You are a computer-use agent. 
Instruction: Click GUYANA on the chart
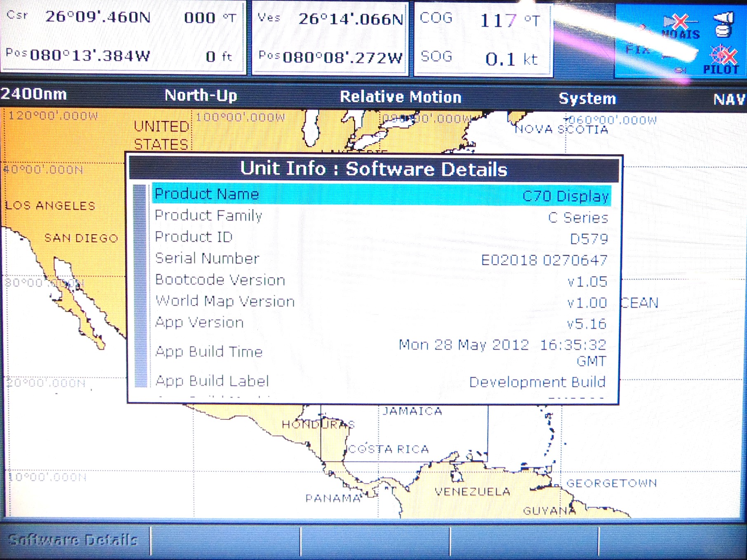click(x=549, y=511)
